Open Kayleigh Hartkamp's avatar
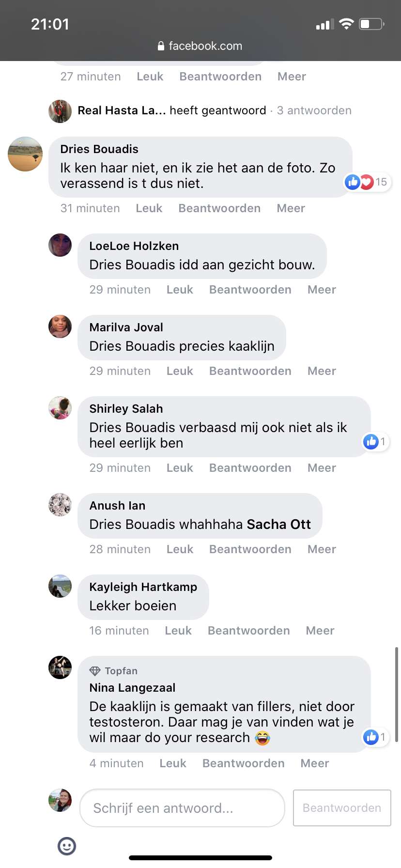This screenshot has height=868, width=401. click(x=60, y=586)
